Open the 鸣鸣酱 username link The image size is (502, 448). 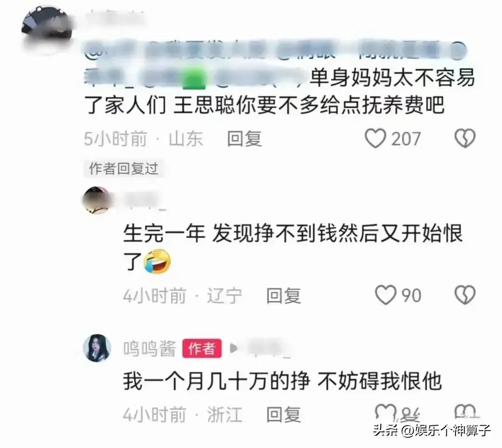click(150, 348)
